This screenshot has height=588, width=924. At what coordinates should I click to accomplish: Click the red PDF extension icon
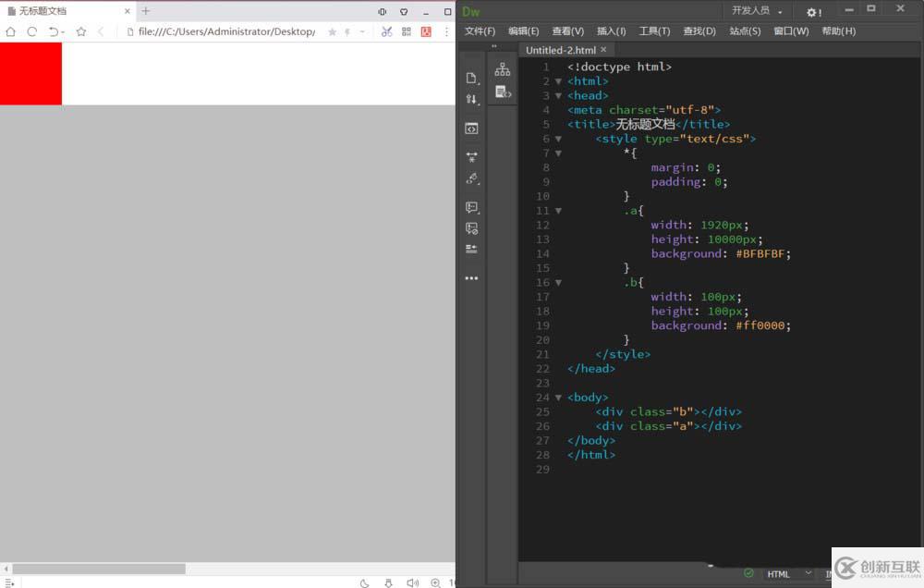tap(426, 31)
